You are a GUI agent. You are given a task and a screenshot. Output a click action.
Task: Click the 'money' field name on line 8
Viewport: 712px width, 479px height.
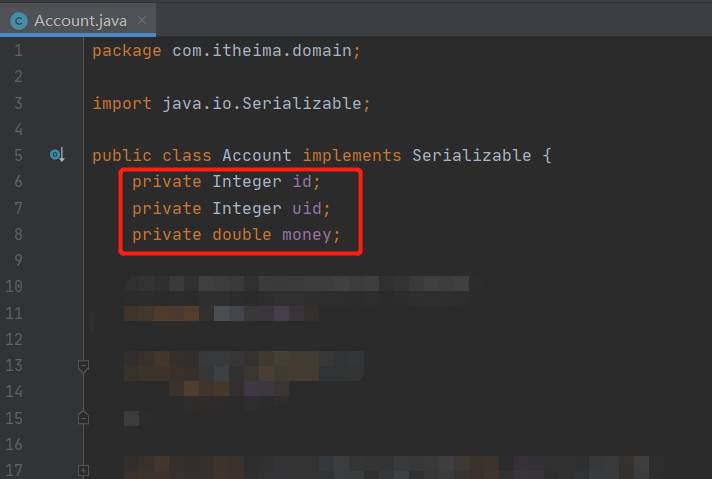[307, 235]
